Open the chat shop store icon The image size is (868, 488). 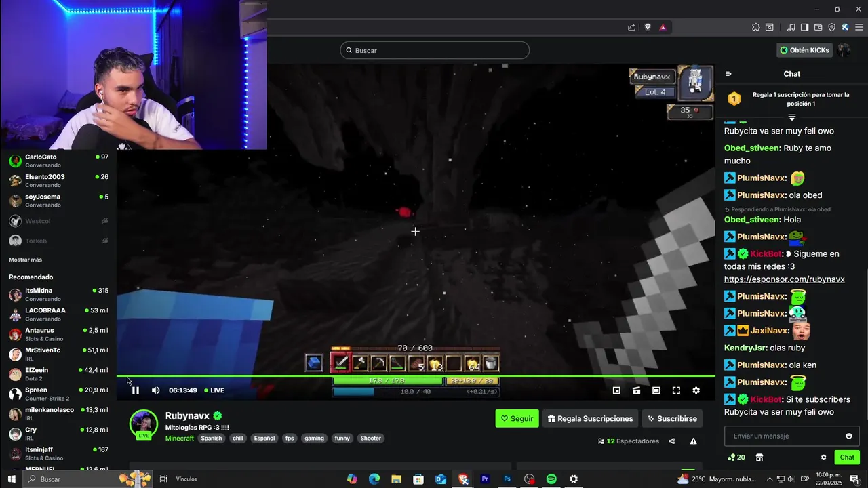[x=759, y=457]
